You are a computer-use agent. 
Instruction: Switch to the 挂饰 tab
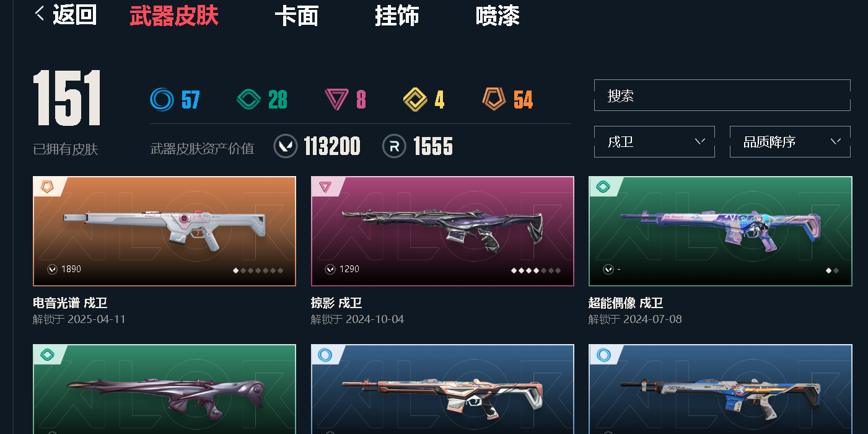pyautogui.click(x=397, y=15)
